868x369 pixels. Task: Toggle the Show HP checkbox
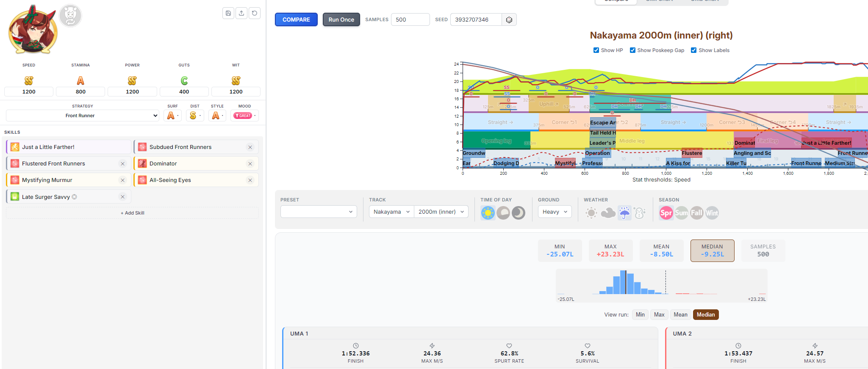pos(596,50)
